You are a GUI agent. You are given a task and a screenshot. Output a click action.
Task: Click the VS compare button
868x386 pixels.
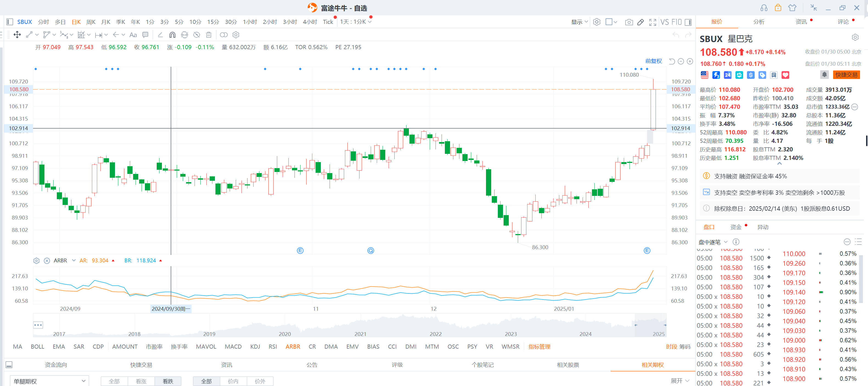point(664,22)
